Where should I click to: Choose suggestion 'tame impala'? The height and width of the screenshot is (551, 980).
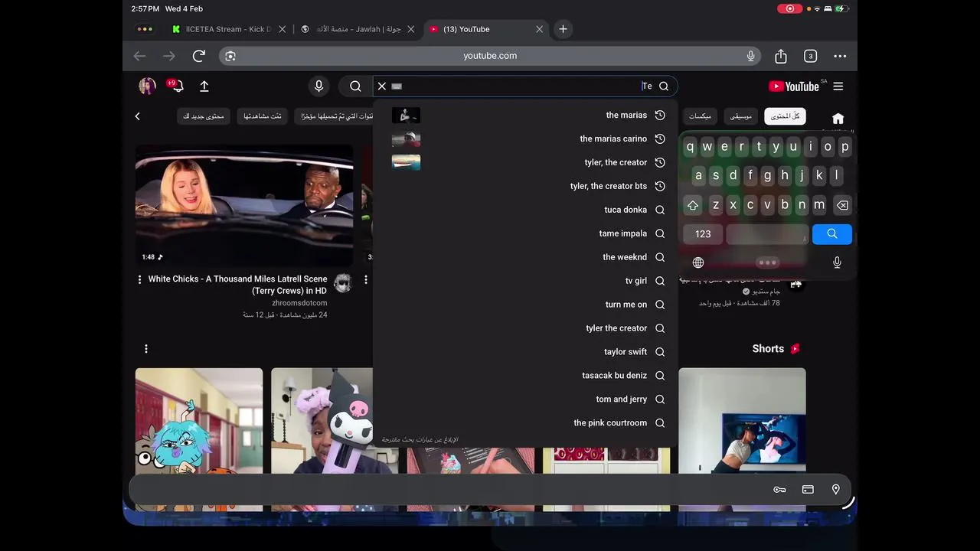click(524, 233)
